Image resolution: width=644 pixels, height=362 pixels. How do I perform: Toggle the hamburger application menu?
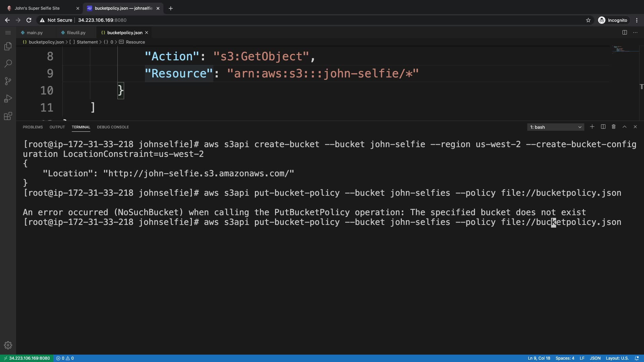pos(8,33)
